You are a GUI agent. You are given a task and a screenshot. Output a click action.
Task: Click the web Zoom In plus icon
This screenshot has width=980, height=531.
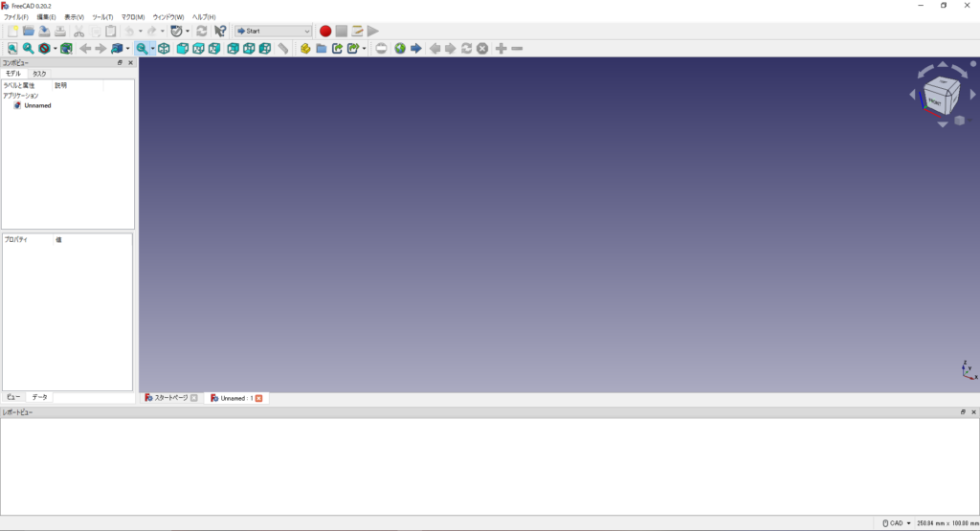[501, 48]
